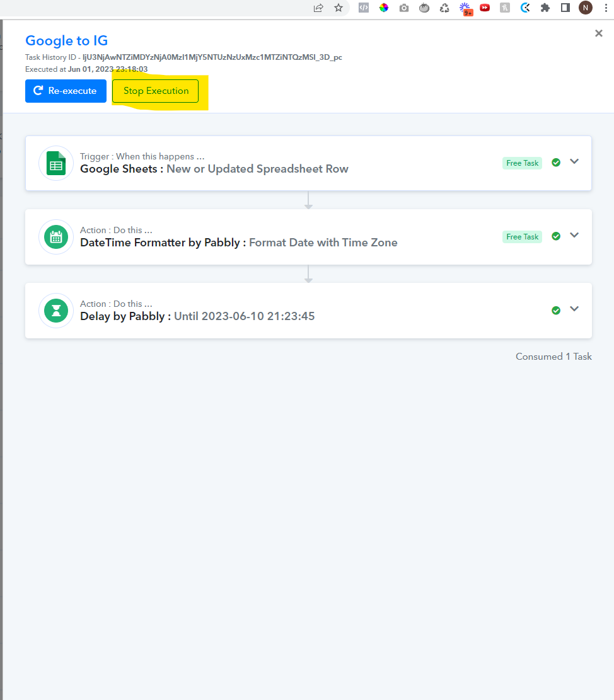Open the blue C-shaped extension icon
The width and height of the screenshot is (614, 700).
click(x=525, y=8)
